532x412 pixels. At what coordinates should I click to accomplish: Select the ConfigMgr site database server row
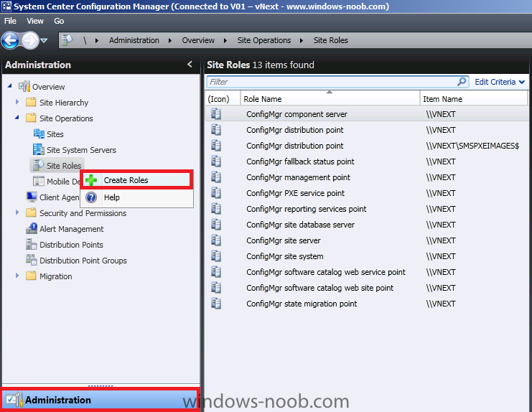point(366,225)
